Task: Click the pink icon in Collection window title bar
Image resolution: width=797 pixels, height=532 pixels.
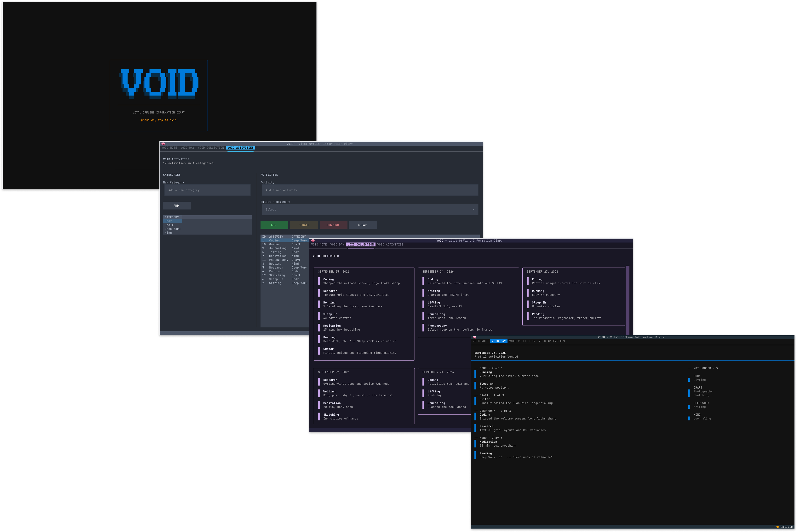Action: point(313,240)
